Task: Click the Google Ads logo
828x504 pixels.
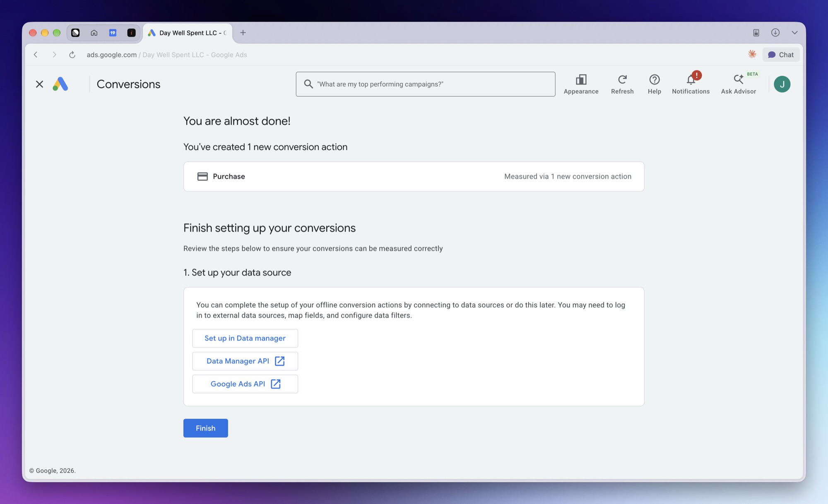Action: pos(60,84)
